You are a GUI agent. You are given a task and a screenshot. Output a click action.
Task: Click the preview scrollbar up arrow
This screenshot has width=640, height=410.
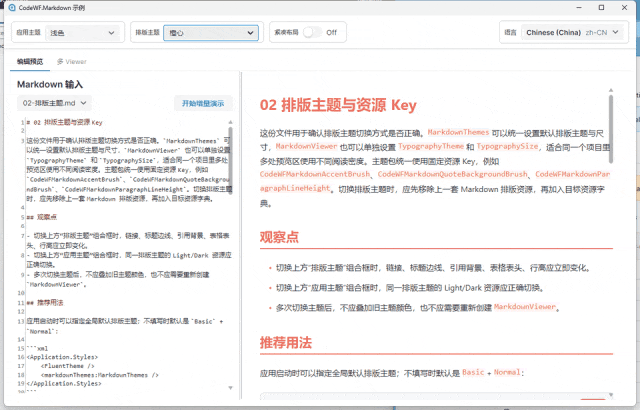click(x=611, y=90)
